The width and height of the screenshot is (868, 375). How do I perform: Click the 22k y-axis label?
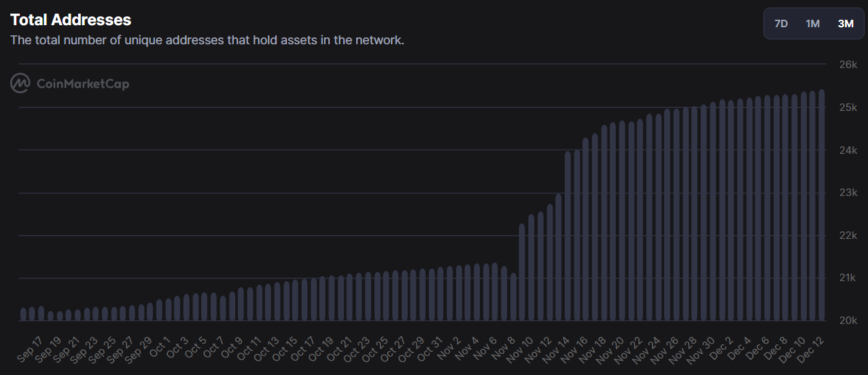pos(848,235)
